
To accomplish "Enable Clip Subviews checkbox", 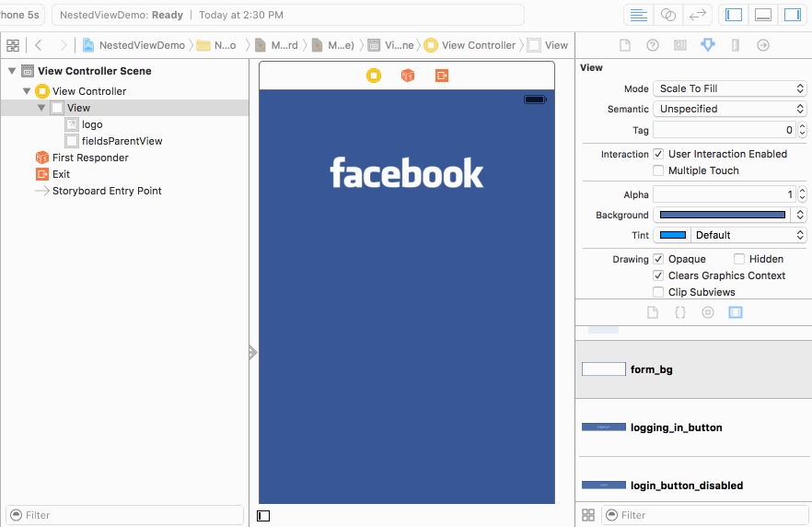I will click(658, 292).
